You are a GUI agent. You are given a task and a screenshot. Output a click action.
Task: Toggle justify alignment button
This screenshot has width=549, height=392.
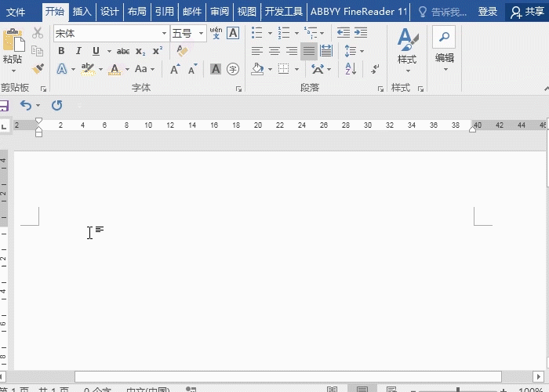[x=309, y=51]
